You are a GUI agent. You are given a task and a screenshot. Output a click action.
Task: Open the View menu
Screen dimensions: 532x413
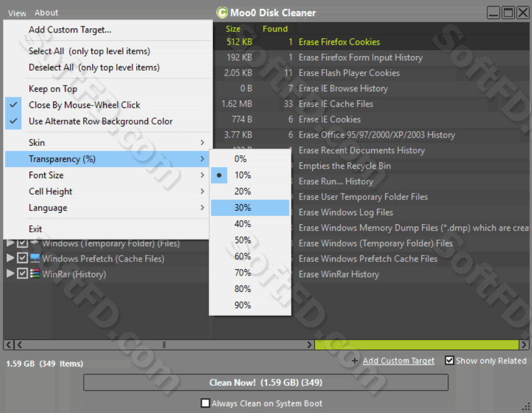17,13
